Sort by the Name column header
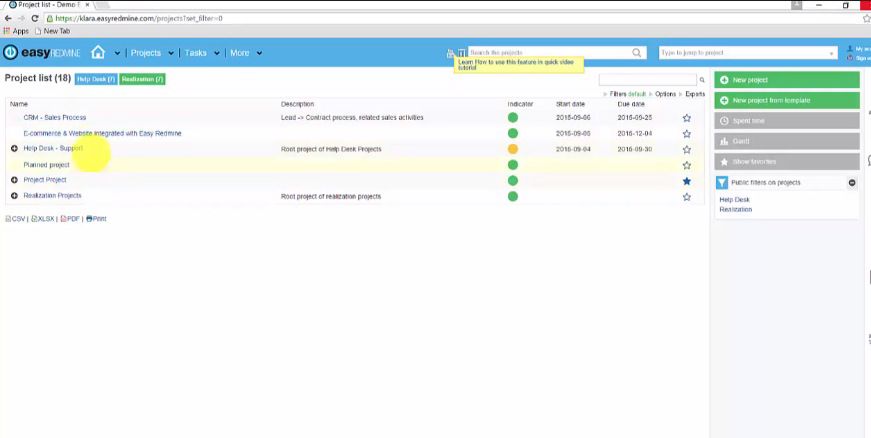The height and width of the screenshot is (438, 871). [x=18, y=104]
